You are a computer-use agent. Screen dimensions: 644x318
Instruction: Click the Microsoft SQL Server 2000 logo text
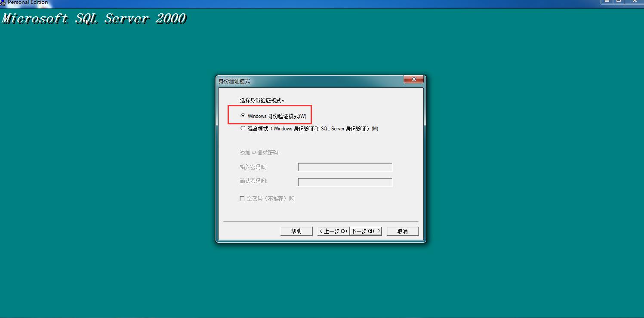point(94,18)
